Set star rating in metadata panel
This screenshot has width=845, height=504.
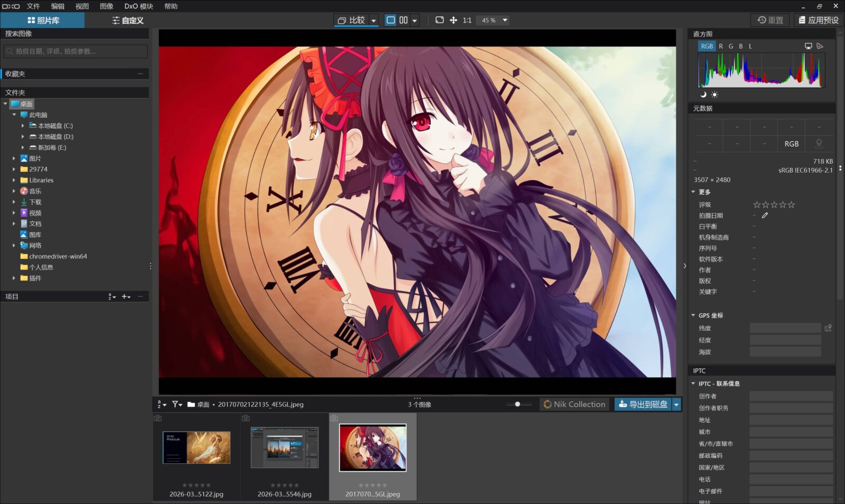[774, 205]
